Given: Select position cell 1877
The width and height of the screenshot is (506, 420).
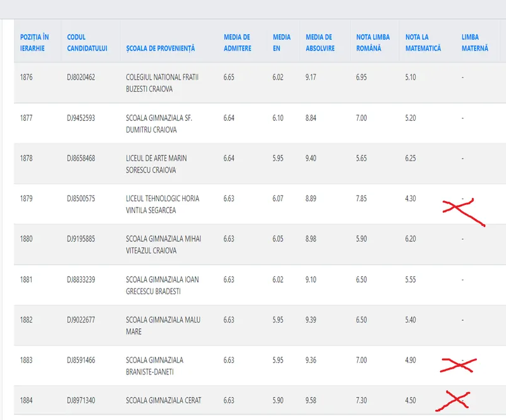Looking at the screenshot, I should 27,118.
